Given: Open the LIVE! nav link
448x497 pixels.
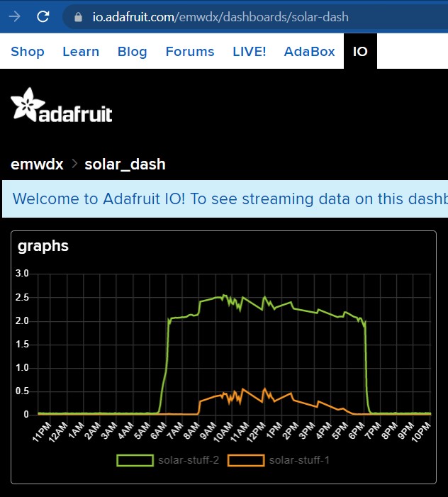Looking at the screenshot, I should [x=250, y=51].
